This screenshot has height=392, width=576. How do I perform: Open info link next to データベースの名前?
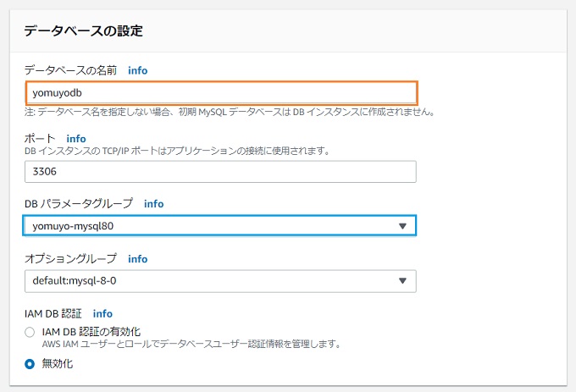[x=138, y=70]
